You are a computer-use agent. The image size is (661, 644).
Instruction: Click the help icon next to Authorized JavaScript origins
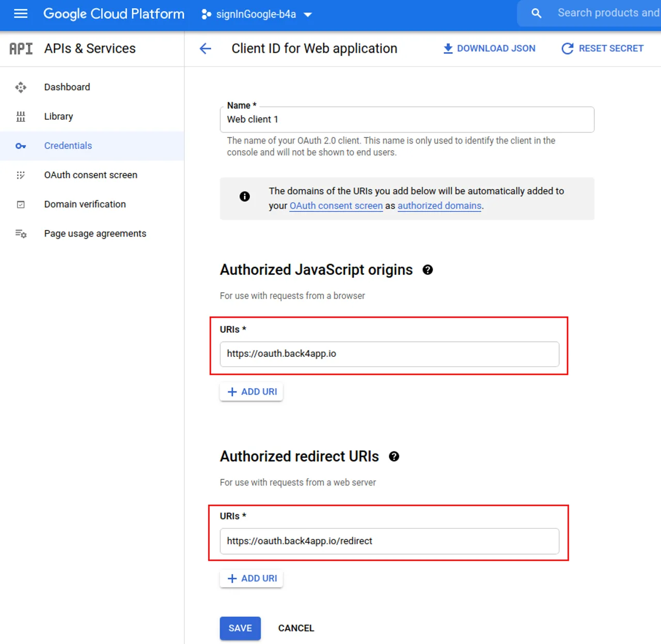428,270
